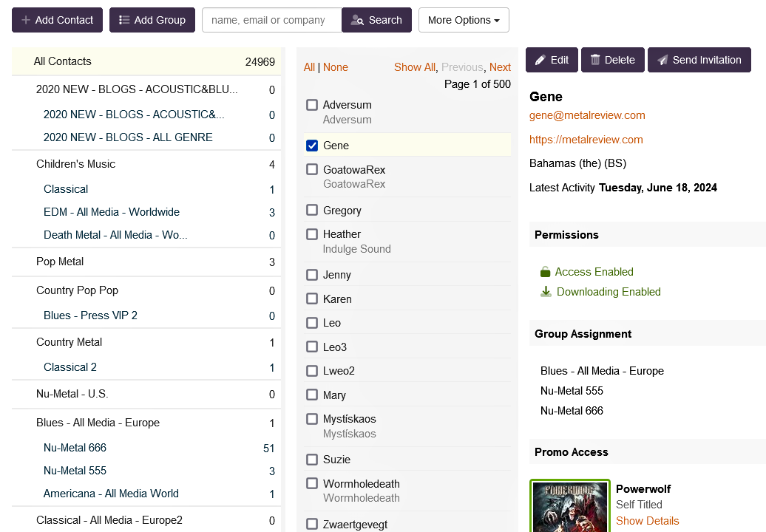Check the Gregory contact checkbox
Screen dimensions: 766x532
[312, 210]
